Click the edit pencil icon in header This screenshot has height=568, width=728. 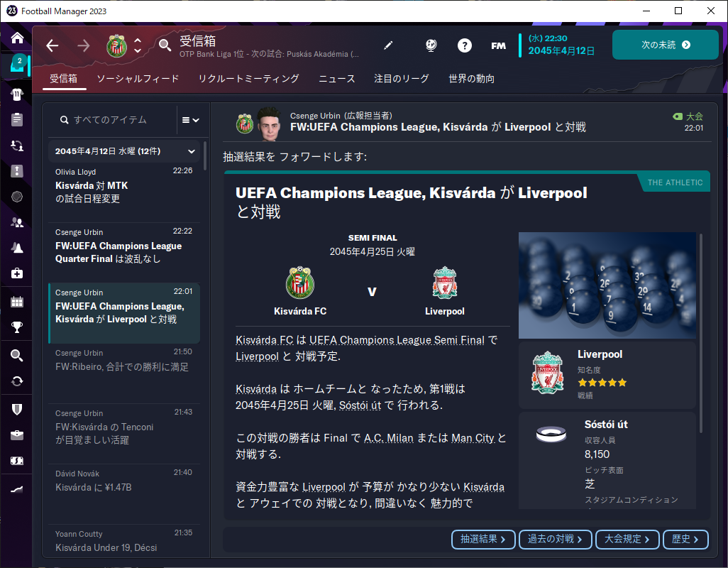click(x=388, y=45)
